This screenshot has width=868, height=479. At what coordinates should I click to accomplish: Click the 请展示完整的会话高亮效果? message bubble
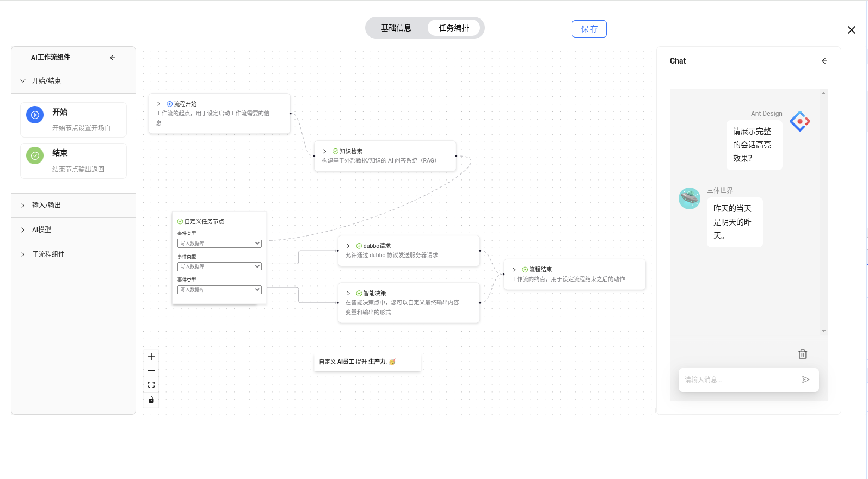pyautogui.click(x=754, y=145)
